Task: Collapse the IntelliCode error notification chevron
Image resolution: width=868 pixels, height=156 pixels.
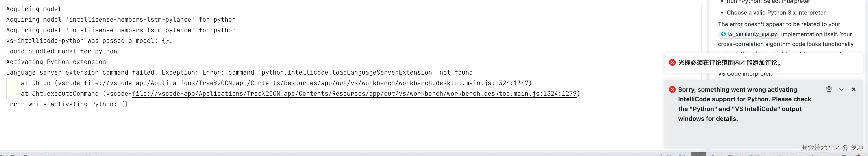Action: 841,89
